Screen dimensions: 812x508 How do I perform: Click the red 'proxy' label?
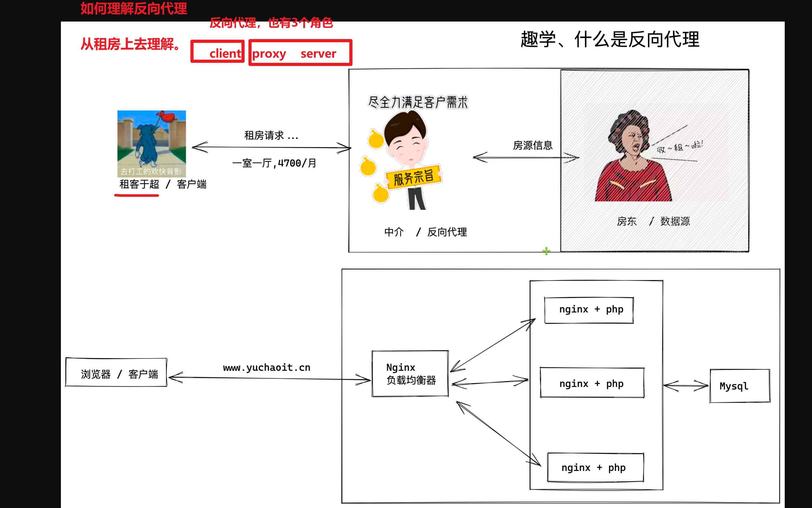click(269, 54)
